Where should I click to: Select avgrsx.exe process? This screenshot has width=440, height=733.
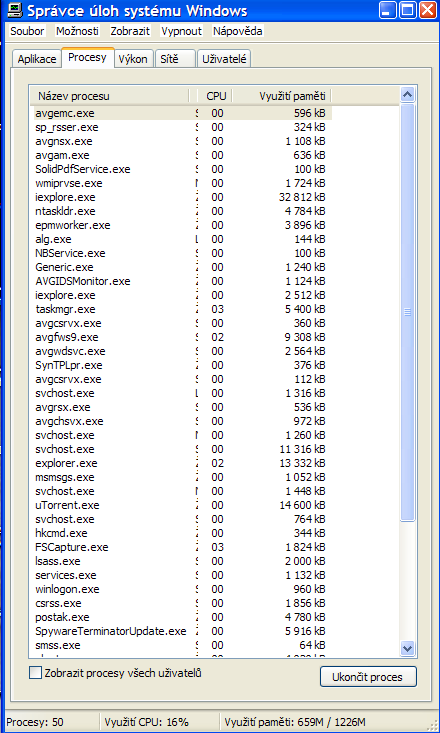pos(183,407)
